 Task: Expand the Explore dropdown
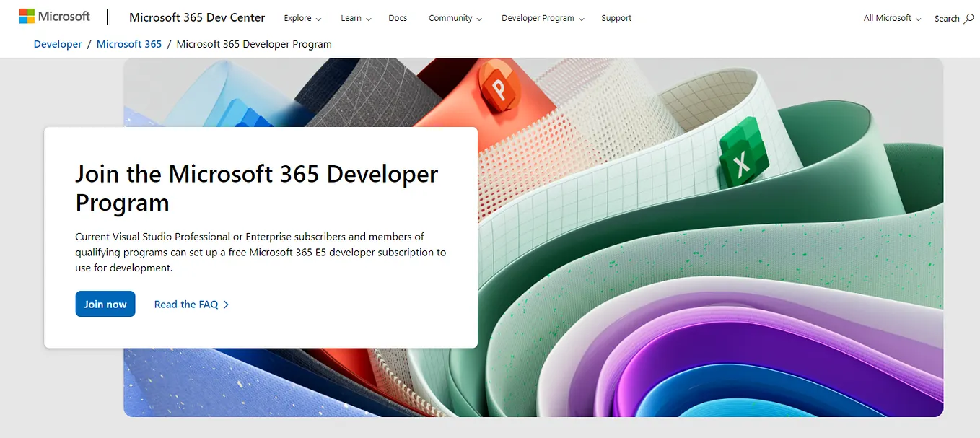(302, 18)
